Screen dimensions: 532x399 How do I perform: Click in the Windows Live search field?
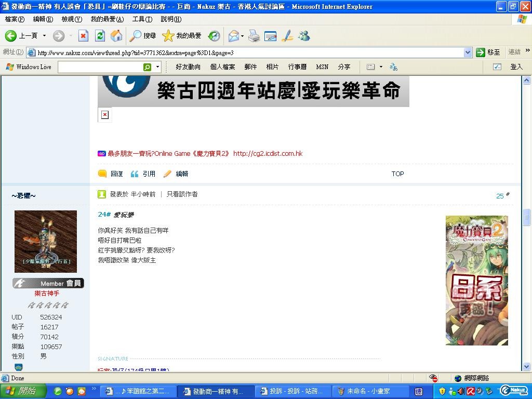point(100,67)
